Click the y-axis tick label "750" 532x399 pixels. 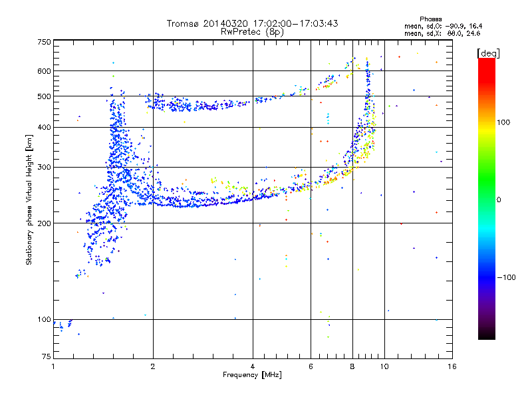coord(44,42)
